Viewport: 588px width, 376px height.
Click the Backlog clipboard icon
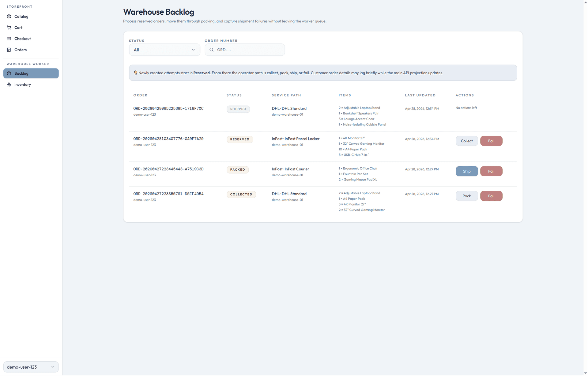[x=9, y=73]
